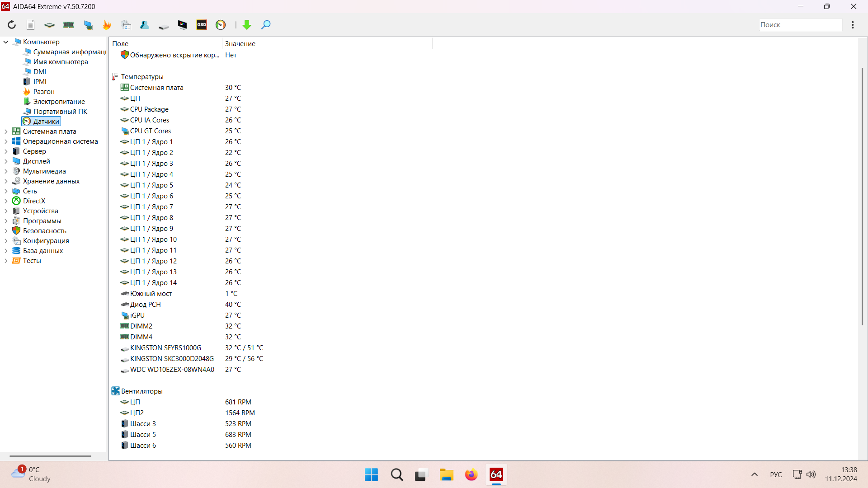This screenshot has height=488, width=868.
Task: Click the Refresh toolbar icon
Action: coord(12,25)
